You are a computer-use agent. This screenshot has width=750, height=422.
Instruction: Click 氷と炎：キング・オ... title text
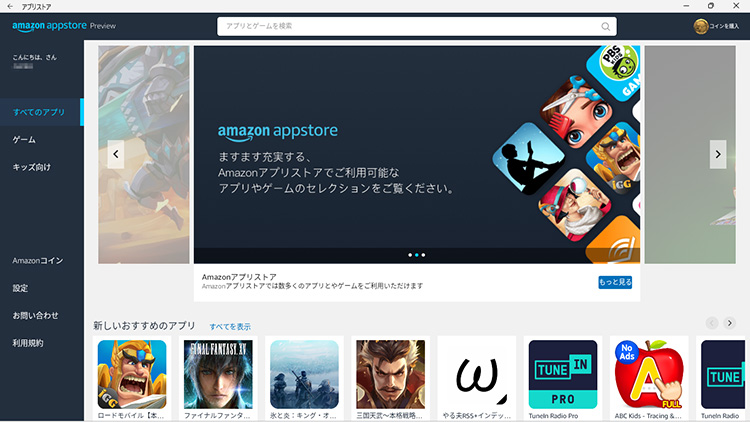point(303,416)
